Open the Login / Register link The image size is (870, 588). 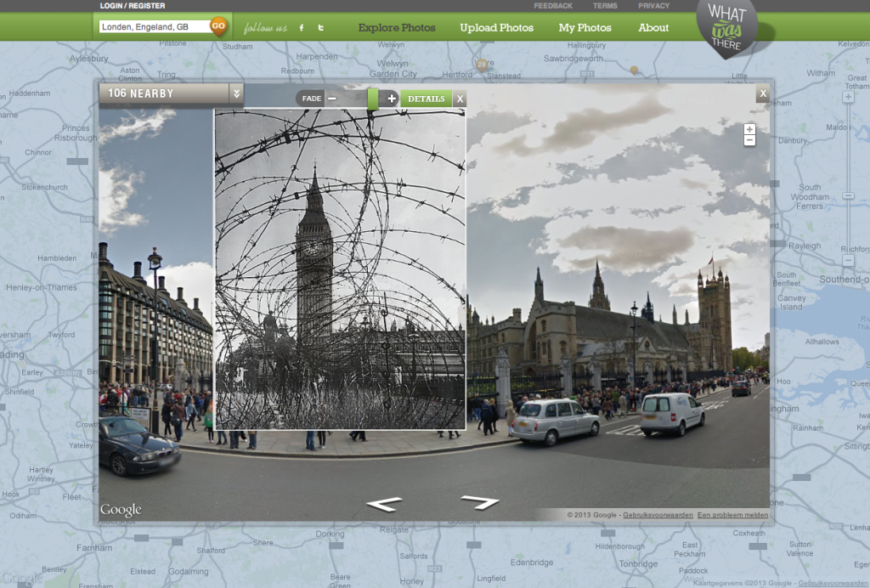tap(133, 6)
